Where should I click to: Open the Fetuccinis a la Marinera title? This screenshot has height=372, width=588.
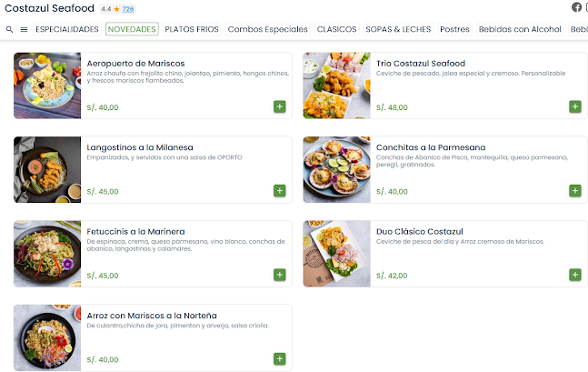pos(135,232)
